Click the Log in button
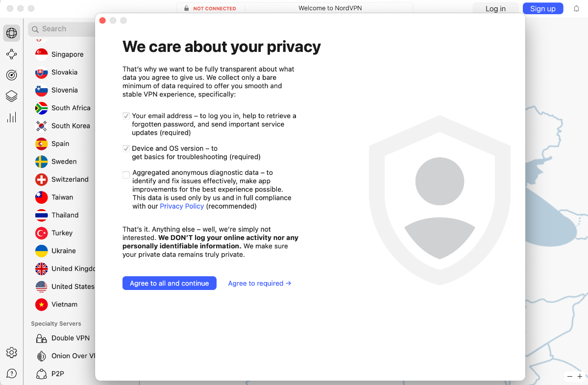 pyautogui.click(x=495, y=9)
